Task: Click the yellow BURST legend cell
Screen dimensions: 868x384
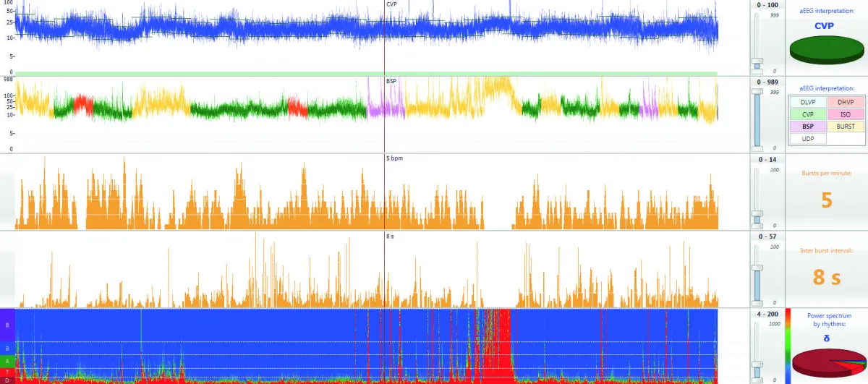Action: 845,126
